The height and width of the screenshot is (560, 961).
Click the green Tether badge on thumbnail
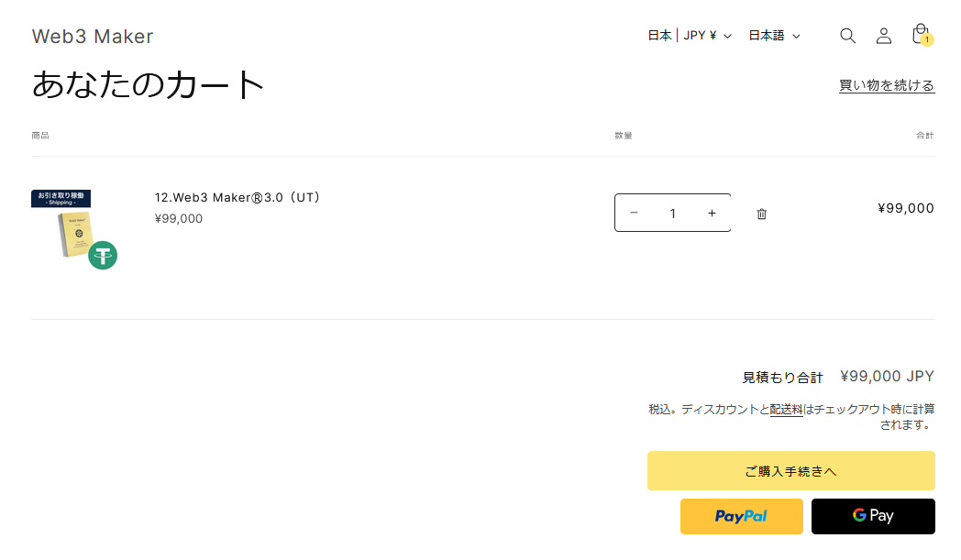[103, 256]
